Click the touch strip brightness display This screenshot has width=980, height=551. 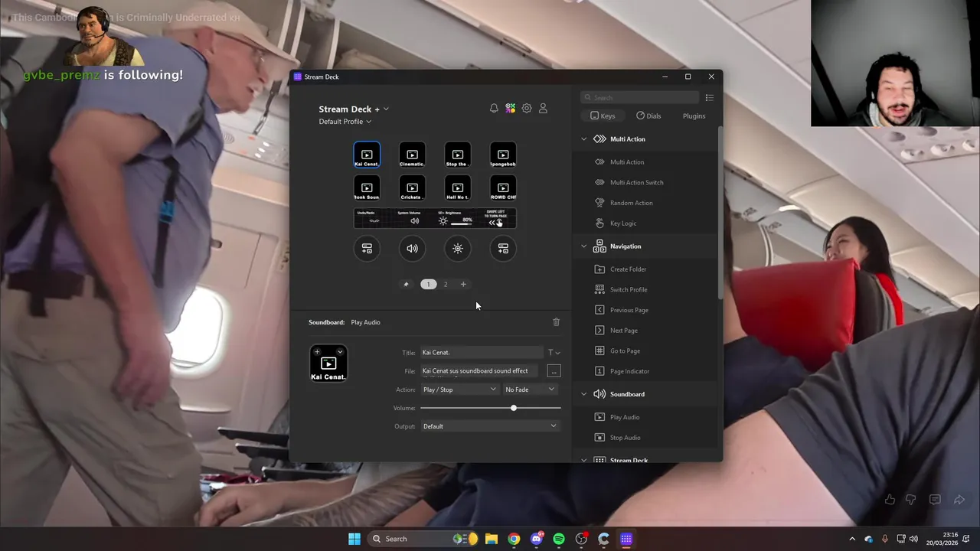(x=456, y=219)
